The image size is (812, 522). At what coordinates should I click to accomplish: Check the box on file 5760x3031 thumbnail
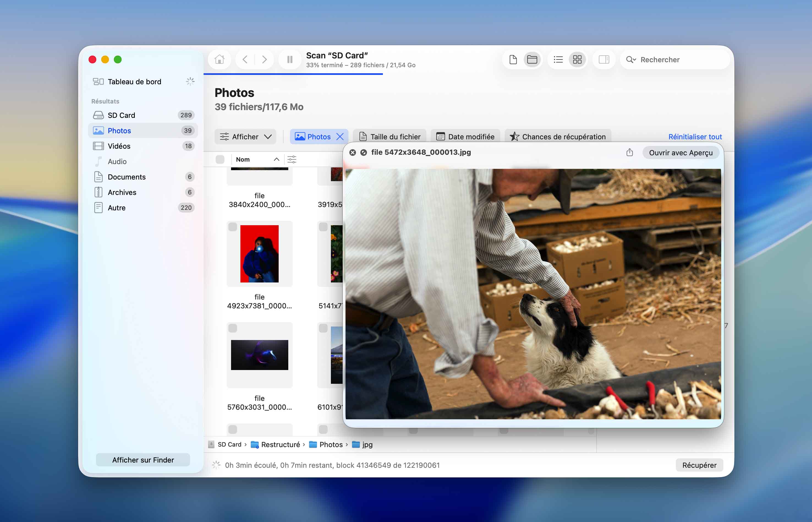(x=233, y=328)
